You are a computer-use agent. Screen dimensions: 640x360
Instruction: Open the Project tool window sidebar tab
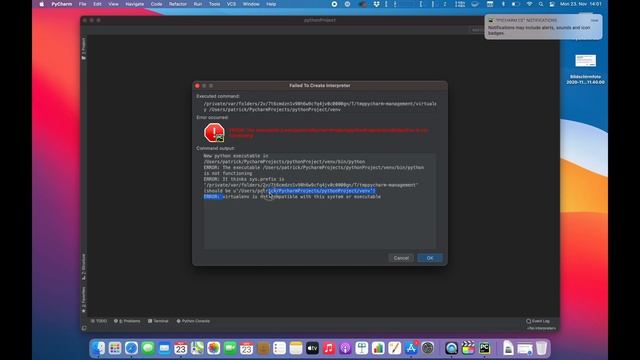(x=84, y=49)
